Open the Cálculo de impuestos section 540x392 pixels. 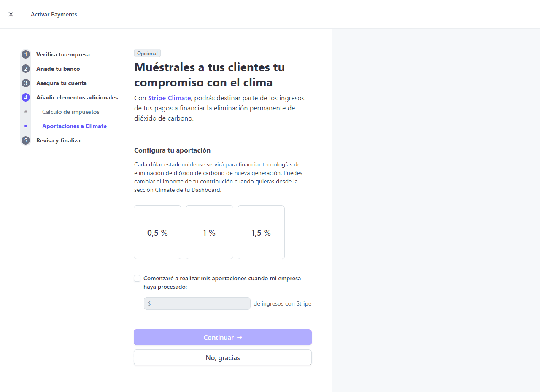(71, 112)
